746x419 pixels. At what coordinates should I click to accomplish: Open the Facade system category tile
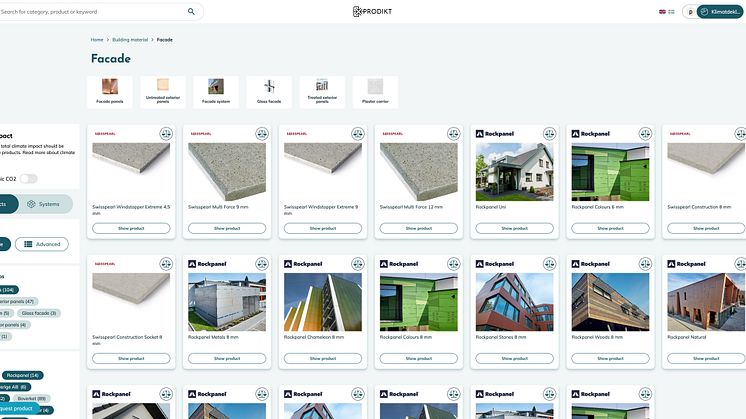point(216,92)
